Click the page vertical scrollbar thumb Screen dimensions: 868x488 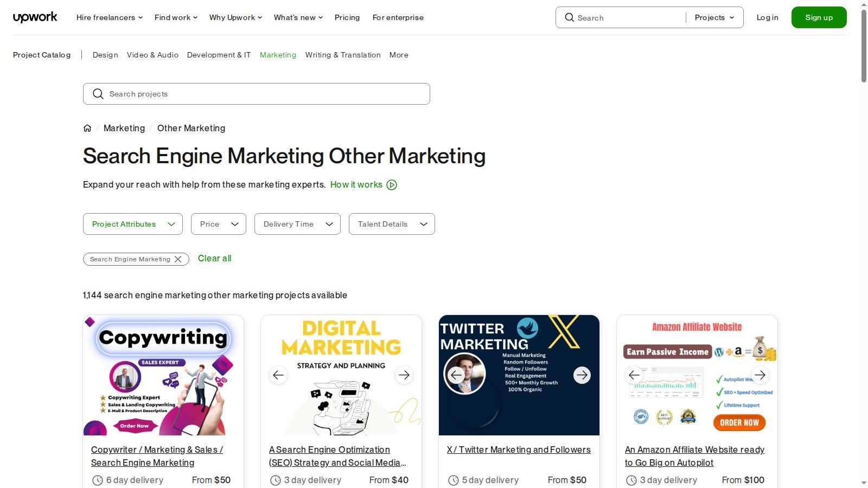[x=864, y=46]
